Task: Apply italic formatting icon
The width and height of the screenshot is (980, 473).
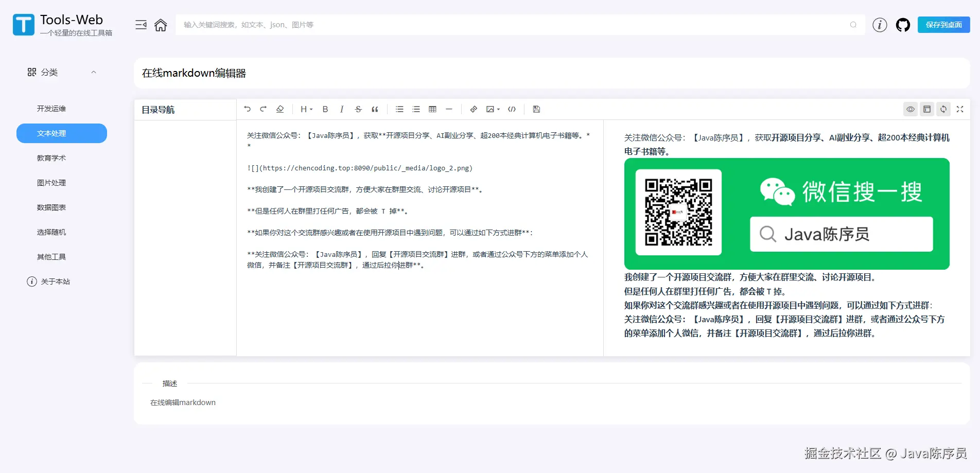Action: point(342,109)
